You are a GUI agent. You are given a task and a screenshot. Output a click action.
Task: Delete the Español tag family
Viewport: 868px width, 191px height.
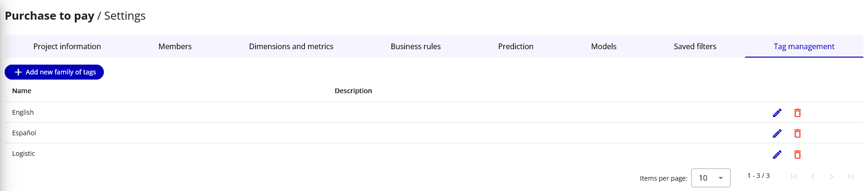click(x=797, y=133)
